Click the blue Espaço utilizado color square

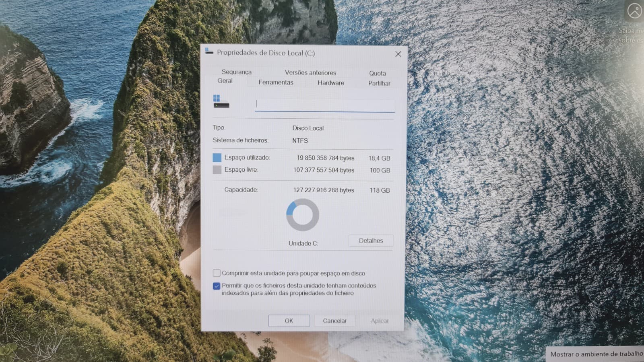pos(217,157)
